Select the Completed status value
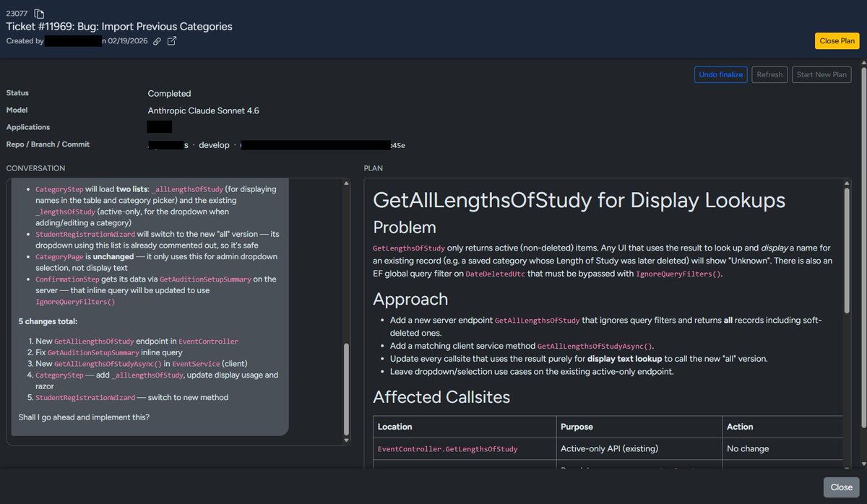This screenshot has width=867, height=504. 169,94
